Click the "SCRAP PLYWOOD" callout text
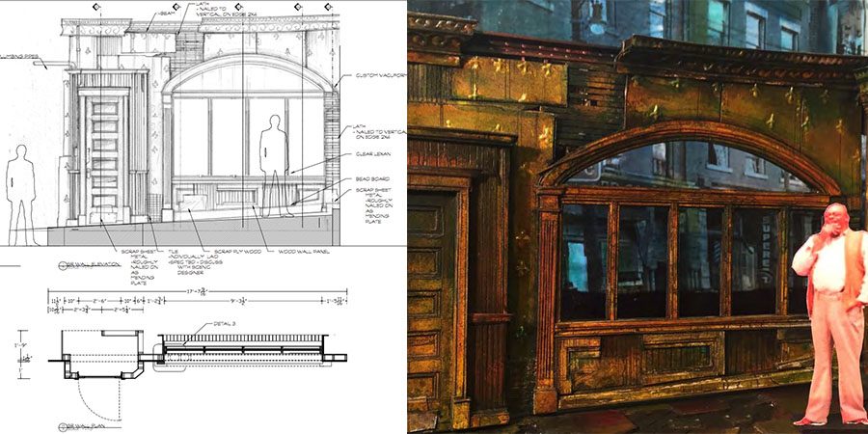 237,252
